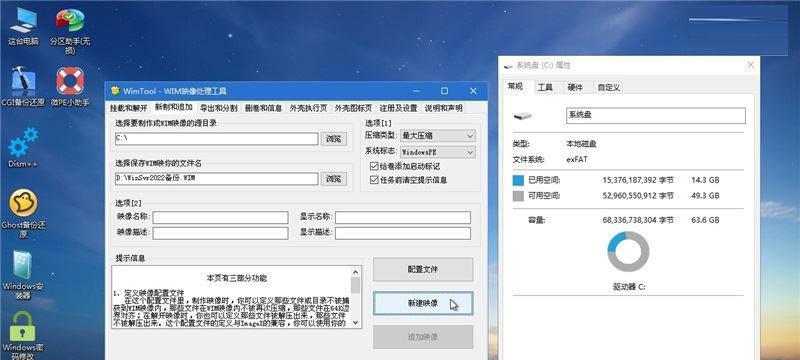Click scrollbar thumb in 提示信息 box
The width and height of the screenshot is (800, 360).
[x=356, y=285]
